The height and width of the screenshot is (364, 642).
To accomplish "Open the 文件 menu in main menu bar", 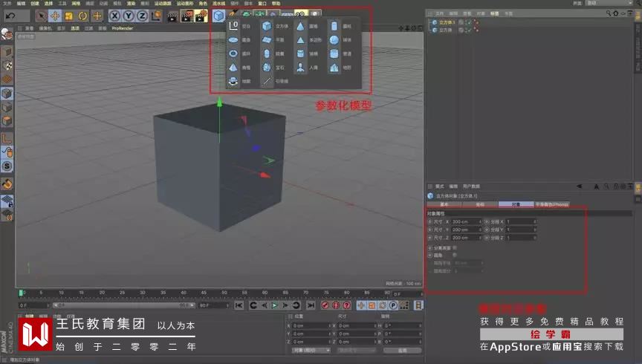I will coord(7,3).
